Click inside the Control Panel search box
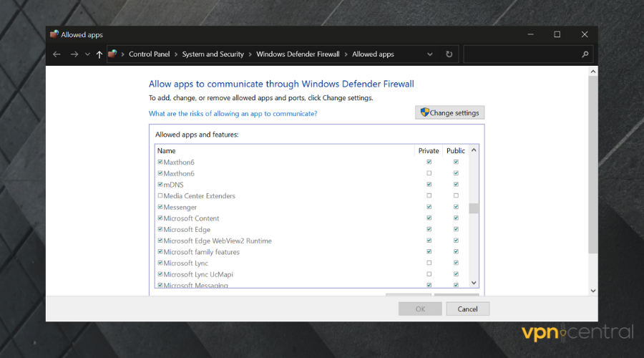The image size is (644, 358). [522, 54]
